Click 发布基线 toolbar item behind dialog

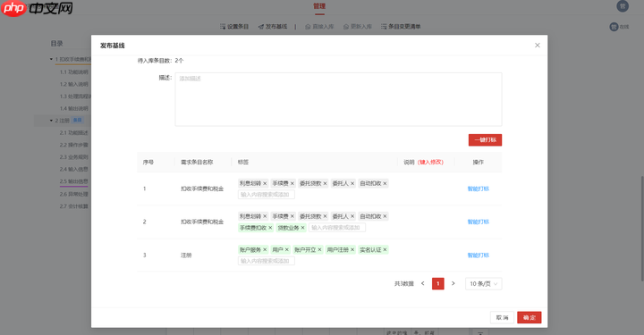coord(273,27)
